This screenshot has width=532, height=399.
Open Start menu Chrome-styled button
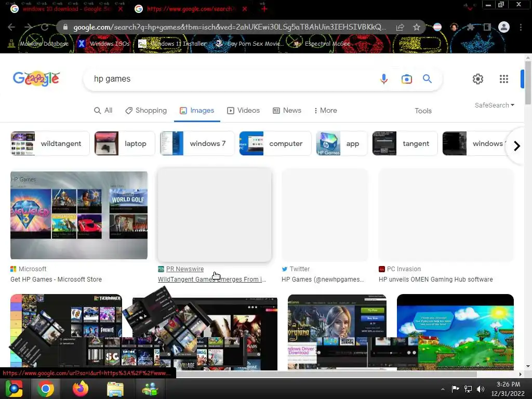coord(14,389)
